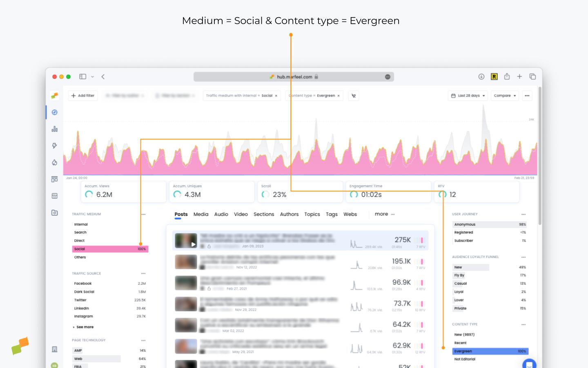Screen dimensions: 588x368
Task: Open the first post thumbnail with play icon
Action: click(x=186, y=240)
